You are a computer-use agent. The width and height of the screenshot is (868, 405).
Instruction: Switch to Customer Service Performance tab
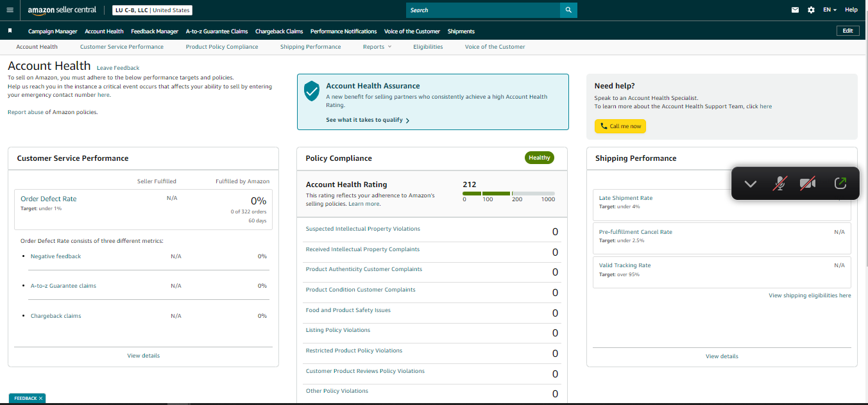pyautogui.click(x=122, y=47)
